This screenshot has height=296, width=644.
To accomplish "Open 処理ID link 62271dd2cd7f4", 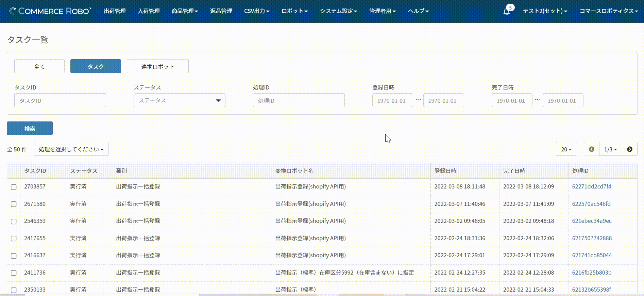I will click(592, 186).
